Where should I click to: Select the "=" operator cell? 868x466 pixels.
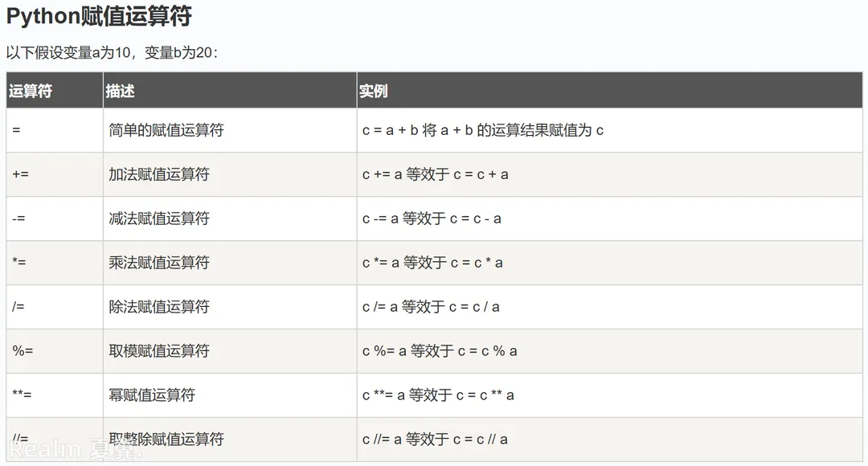tap(17, 130)
